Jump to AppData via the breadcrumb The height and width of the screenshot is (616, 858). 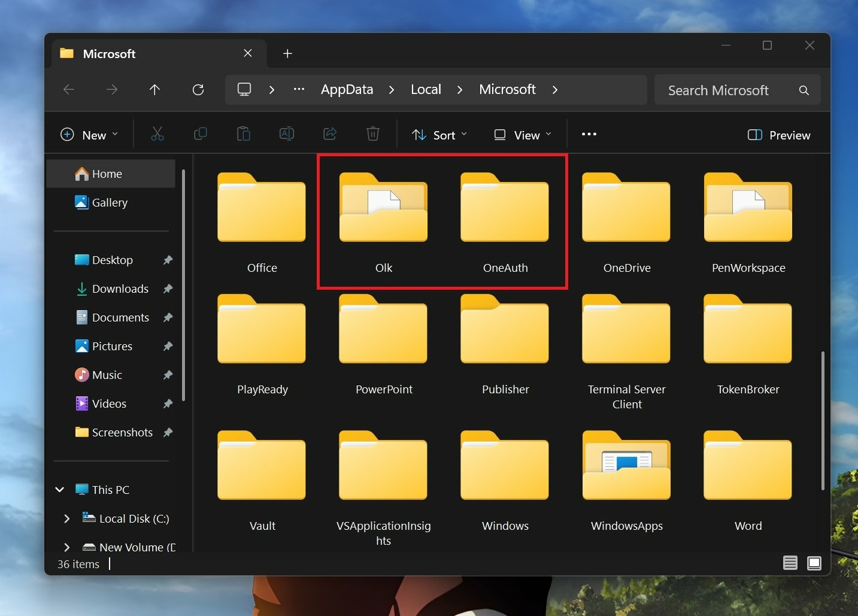click(x=346, y=89)
